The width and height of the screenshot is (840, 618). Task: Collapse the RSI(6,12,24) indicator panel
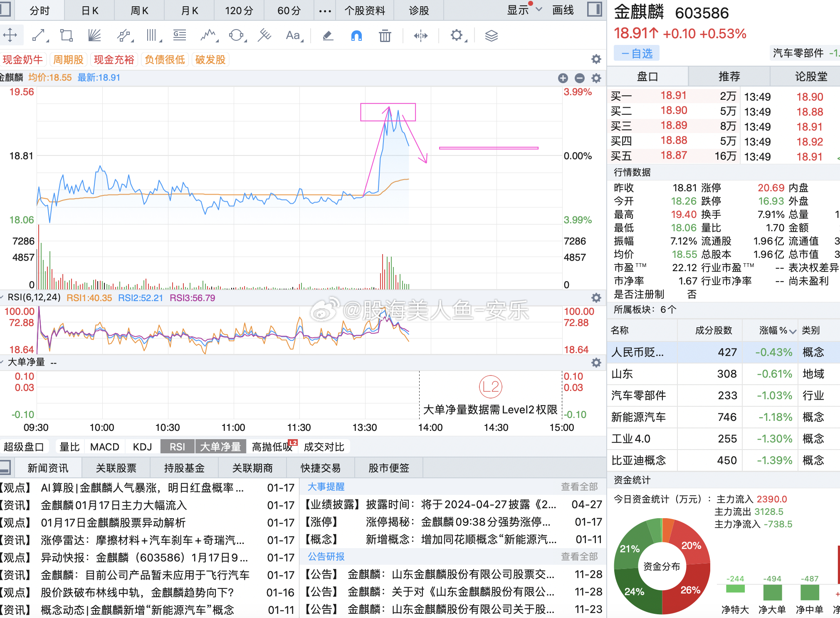[x=2, y=297]
